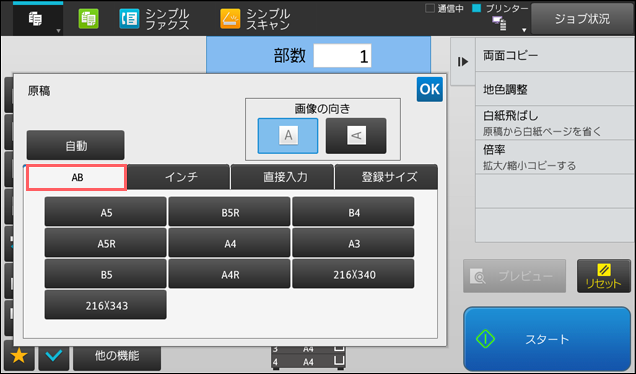The image size is (636, 374).
Task: Select 216X343 original size
Action: coord(105,305)
